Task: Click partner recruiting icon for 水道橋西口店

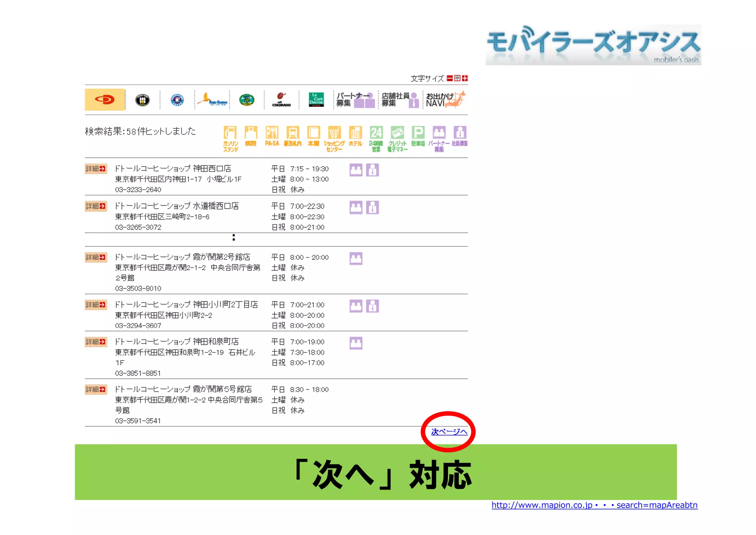Action: (x=356, y=208)
